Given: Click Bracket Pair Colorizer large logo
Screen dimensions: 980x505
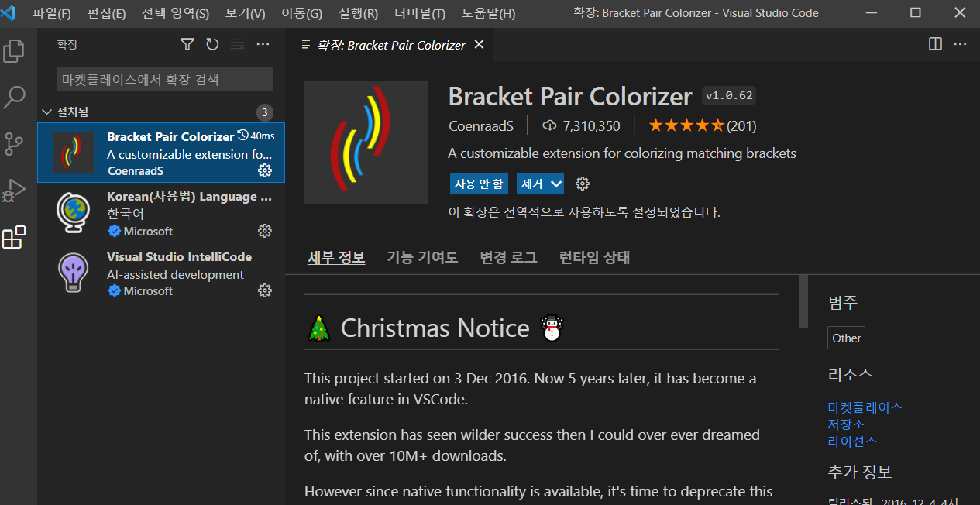Looking at the screenshot, I should click(366, 143).
